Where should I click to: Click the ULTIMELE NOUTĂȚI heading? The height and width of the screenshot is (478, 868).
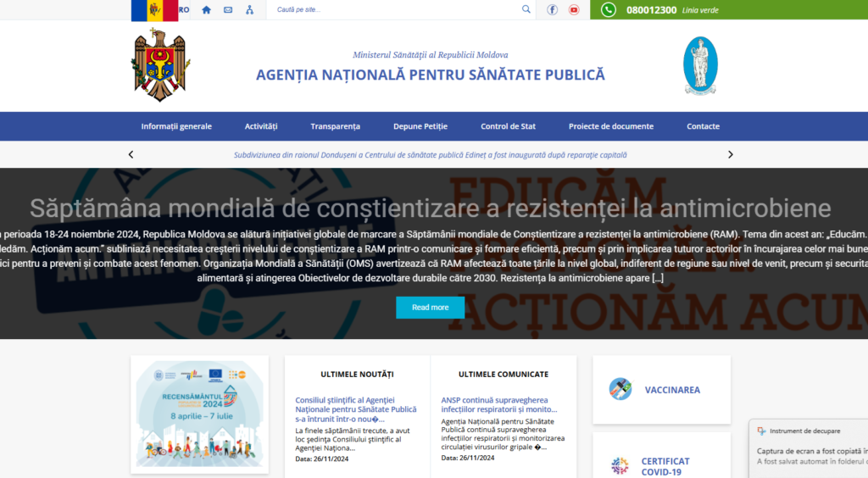point(357,374)
